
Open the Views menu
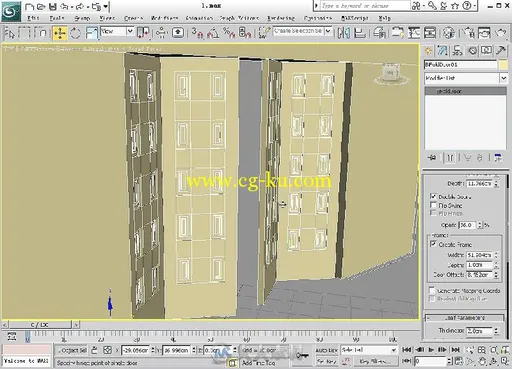(x=107, y=18)
